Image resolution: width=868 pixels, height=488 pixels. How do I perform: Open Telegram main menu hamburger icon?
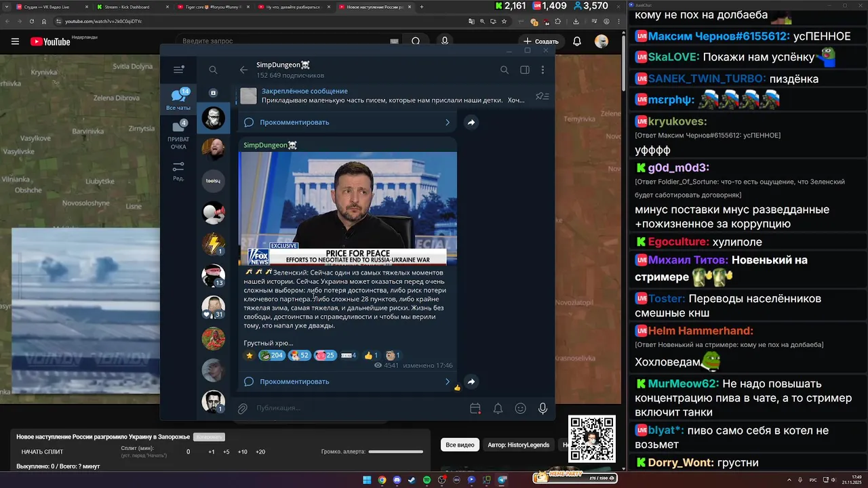pyautogui.click(x=179, y=70)
